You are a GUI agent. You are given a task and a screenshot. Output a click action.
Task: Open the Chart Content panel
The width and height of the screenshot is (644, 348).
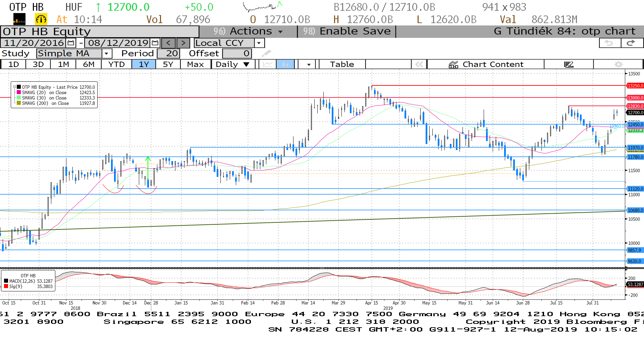click(486, 64)
